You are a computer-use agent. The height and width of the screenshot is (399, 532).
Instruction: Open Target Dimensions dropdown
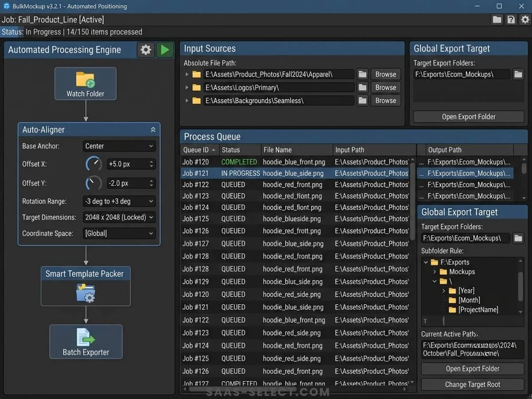(x=119, y=217)
